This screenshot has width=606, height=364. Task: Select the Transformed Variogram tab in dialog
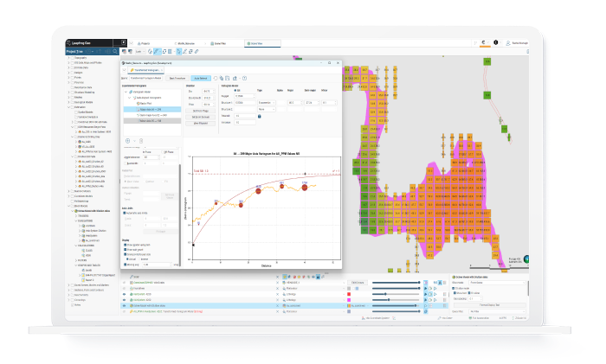tap(146, 70)
